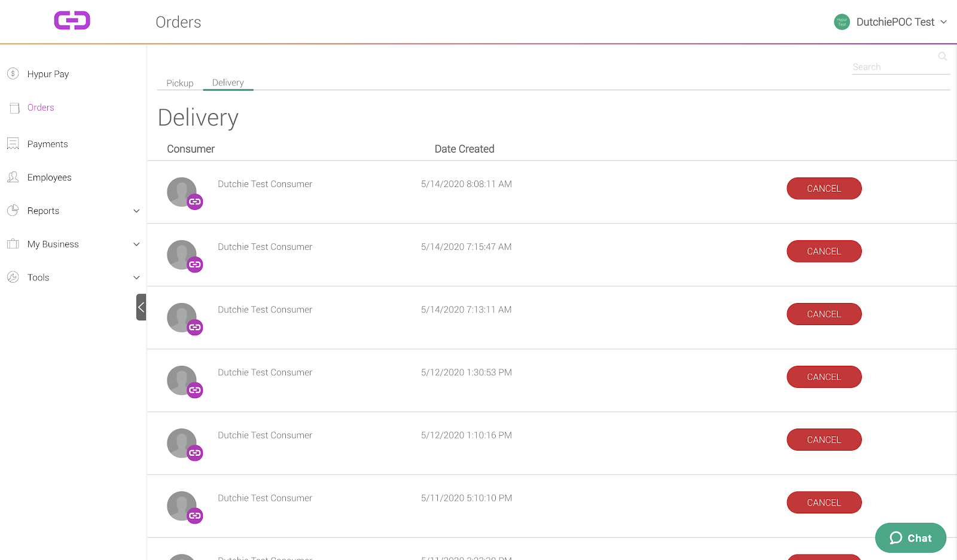The width and height of the screenshot is (957, 560).
Task: Click the Hypur purple link logo
Action: coord(72,20)
